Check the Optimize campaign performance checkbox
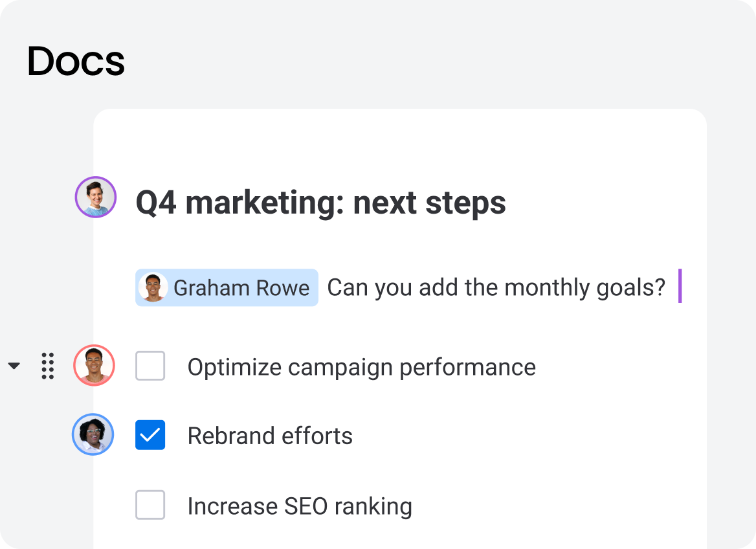The width and height of the screenshot is (756, 549). pos(150,366)
